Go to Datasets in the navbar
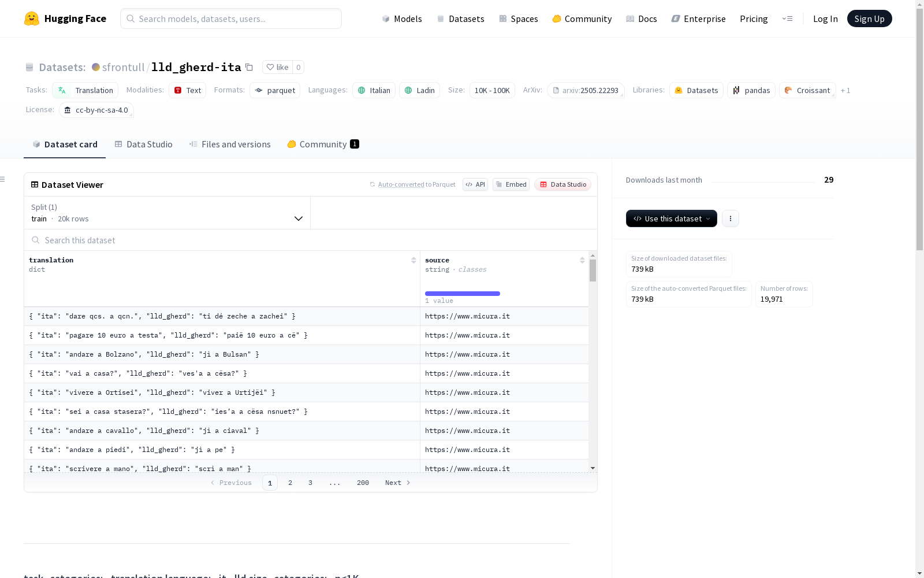Viewport: 924px width, 578px height. [460, 18]
